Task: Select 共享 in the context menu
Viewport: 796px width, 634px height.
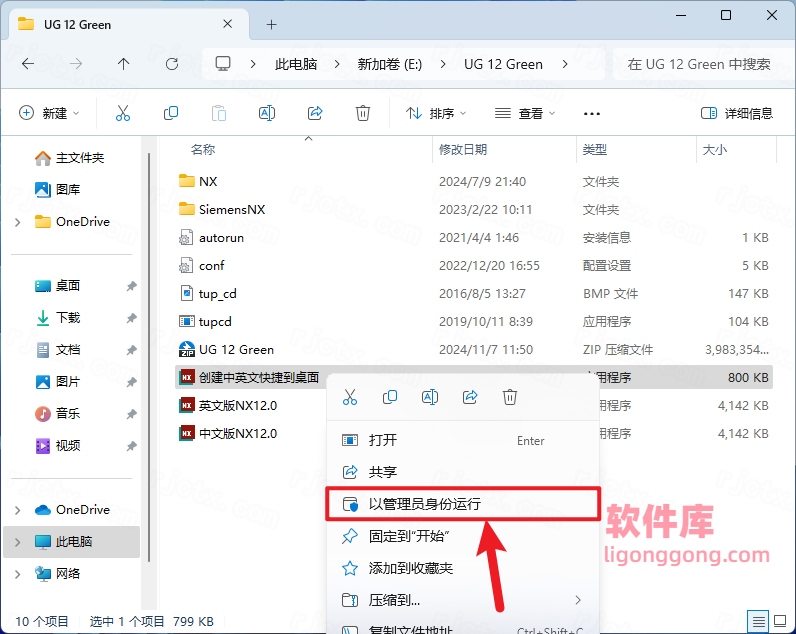Action: click(462, 472)
